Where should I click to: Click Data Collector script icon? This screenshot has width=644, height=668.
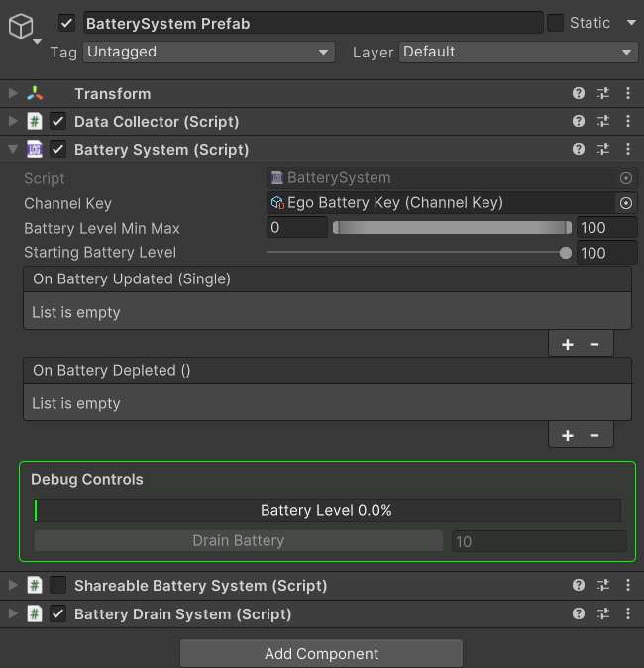click(x=35, y=121)
